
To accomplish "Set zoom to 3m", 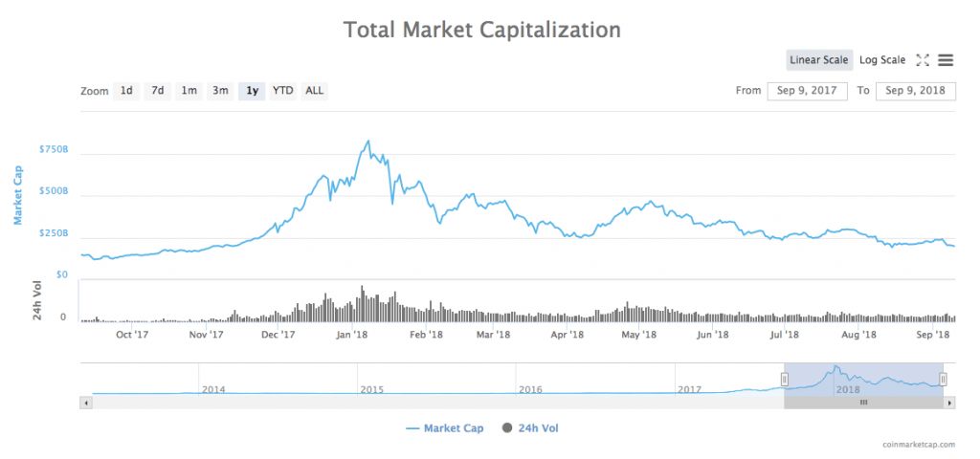I will [x=220, y=91].
